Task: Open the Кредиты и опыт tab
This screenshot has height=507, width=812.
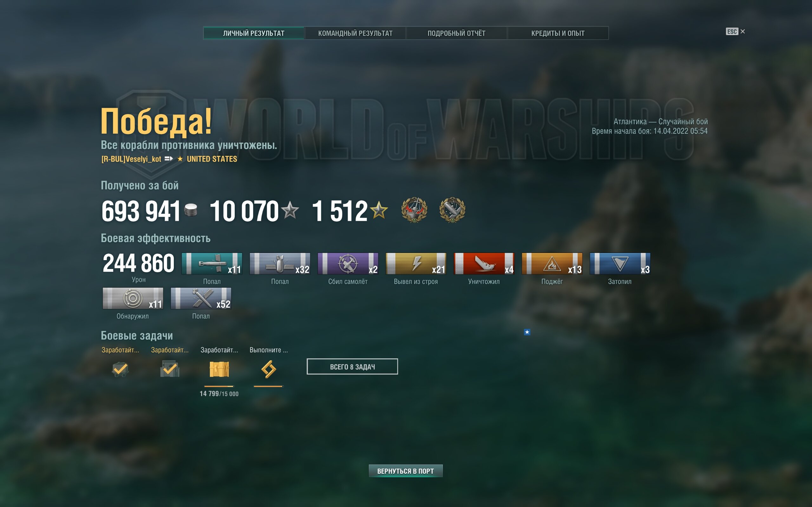Action: tap(558, 33)
